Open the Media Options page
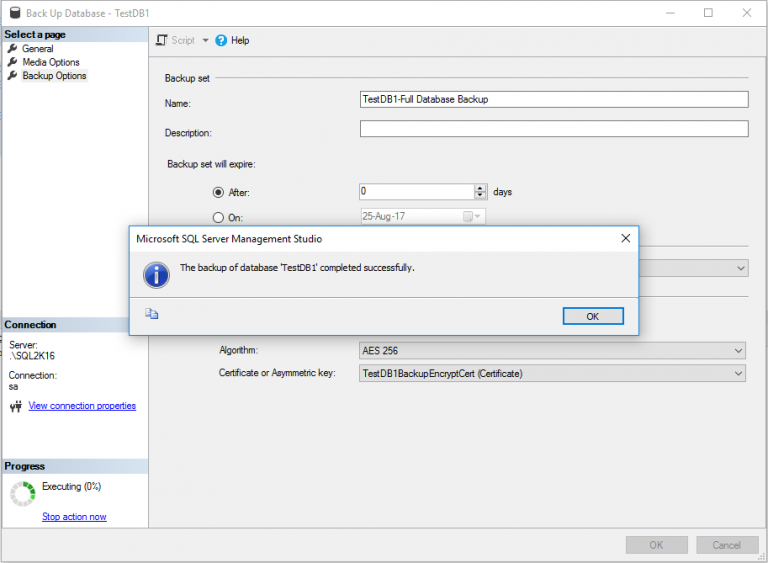 pos(51,62)
